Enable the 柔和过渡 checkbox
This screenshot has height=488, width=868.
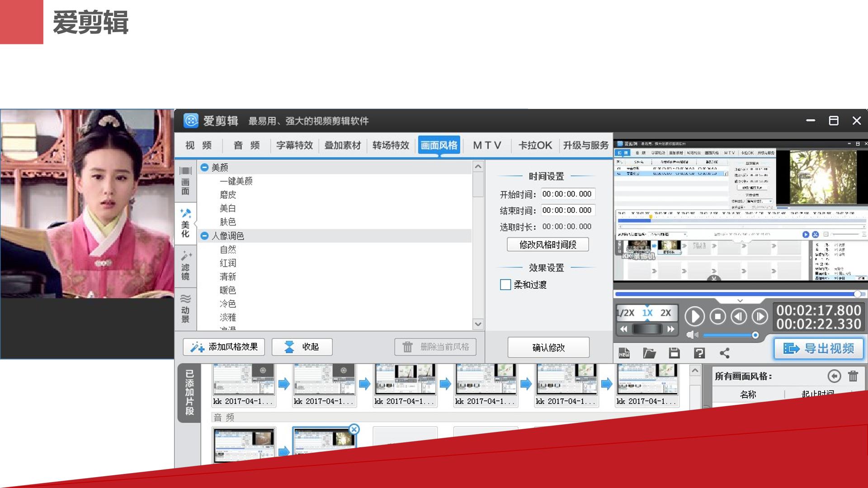point(505,285)
